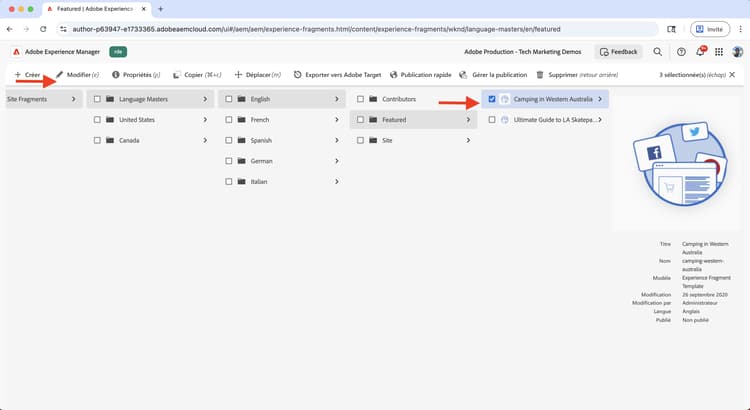Viewport: 750px width, 410px height.
Task: Click Copier action in toolbar
Action: [197, 75]
